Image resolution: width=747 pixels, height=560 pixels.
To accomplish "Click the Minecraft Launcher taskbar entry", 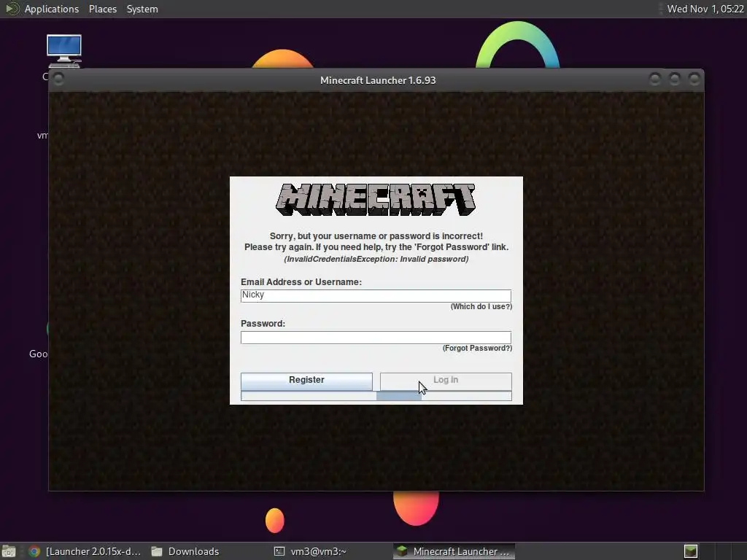I will point(454,551).
